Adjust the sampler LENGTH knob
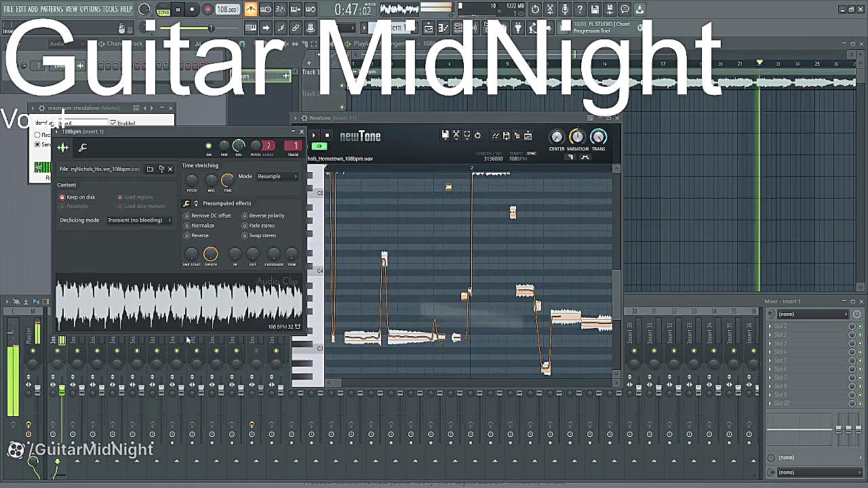Image resolution: width=868 pixels, height=488 pixels. [x=211, y=254]
